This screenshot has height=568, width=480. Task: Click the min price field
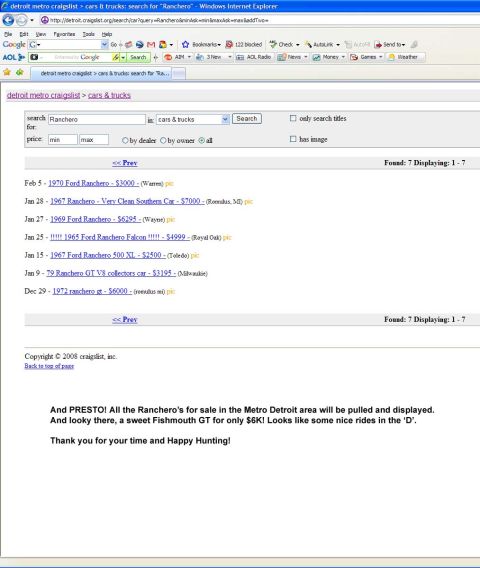pyautogui.click(x=63, y=139)
